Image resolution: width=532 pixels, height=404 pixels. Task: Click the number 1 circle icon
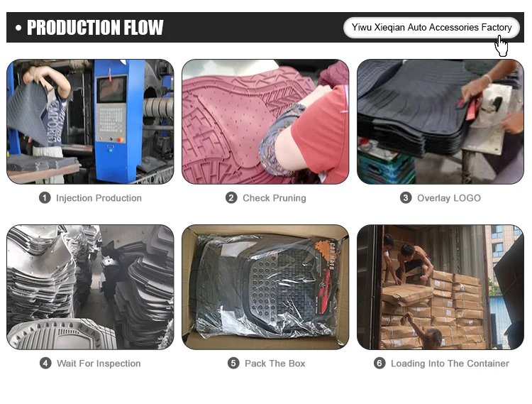45,197
